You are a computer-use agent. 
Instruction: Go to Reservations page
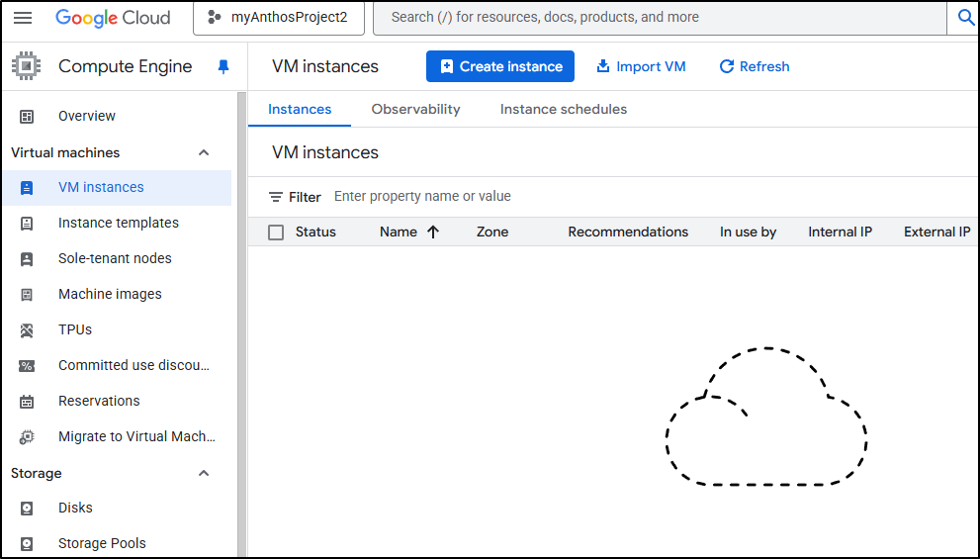(x=99, y=401)
